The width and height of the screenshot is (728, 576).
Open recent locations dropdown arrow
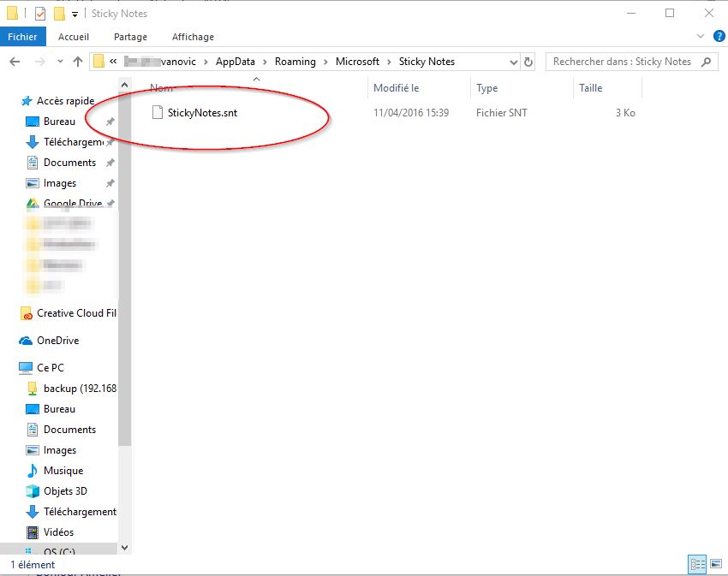(60, 62)
